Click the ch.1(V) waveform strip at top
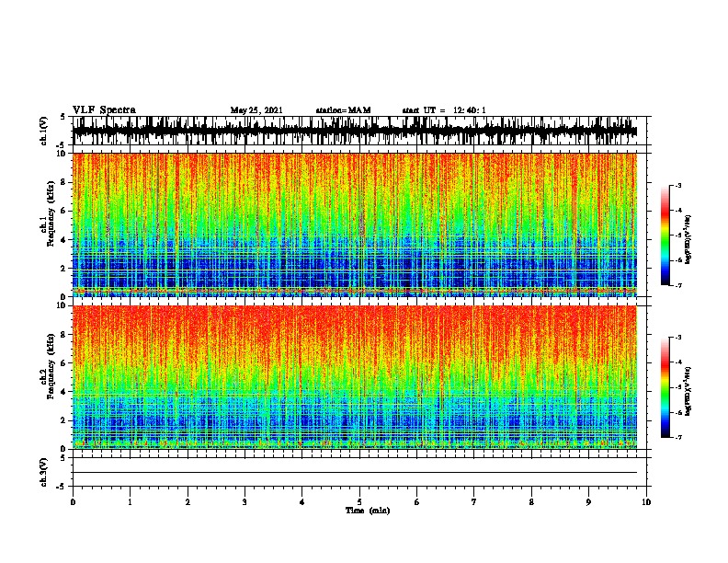The width and height of the screenshot is (728, 563). (355, 131)
